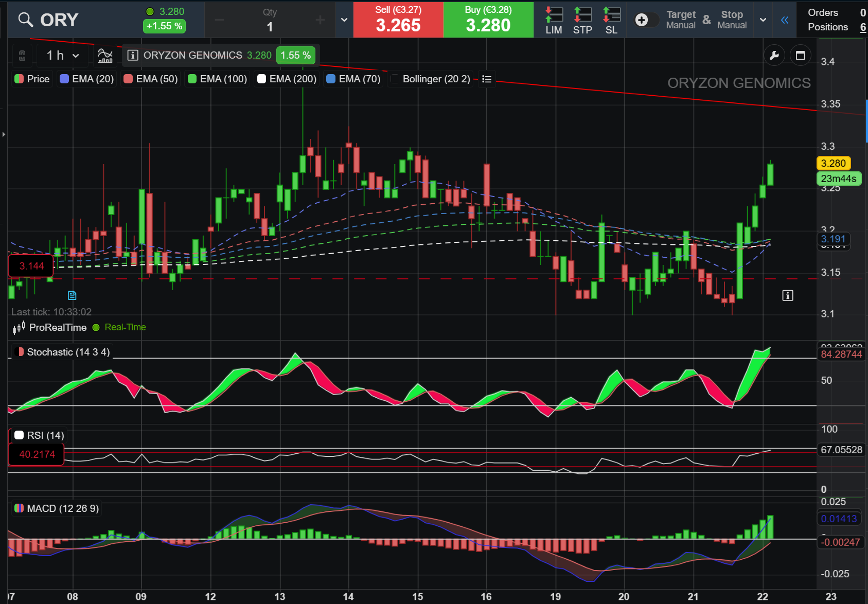Toggle the Bollinger (20 2) indicator checkbox
Viewport: 868px width, 604px height.
(x=395, y=79)
